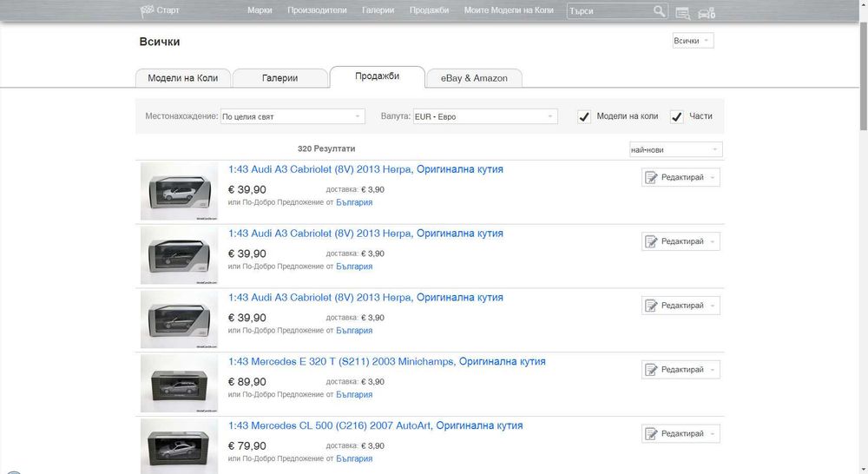Click the checkered flag Start icon
The width and height of the screenshot is (868, 474).
[147, 10]
